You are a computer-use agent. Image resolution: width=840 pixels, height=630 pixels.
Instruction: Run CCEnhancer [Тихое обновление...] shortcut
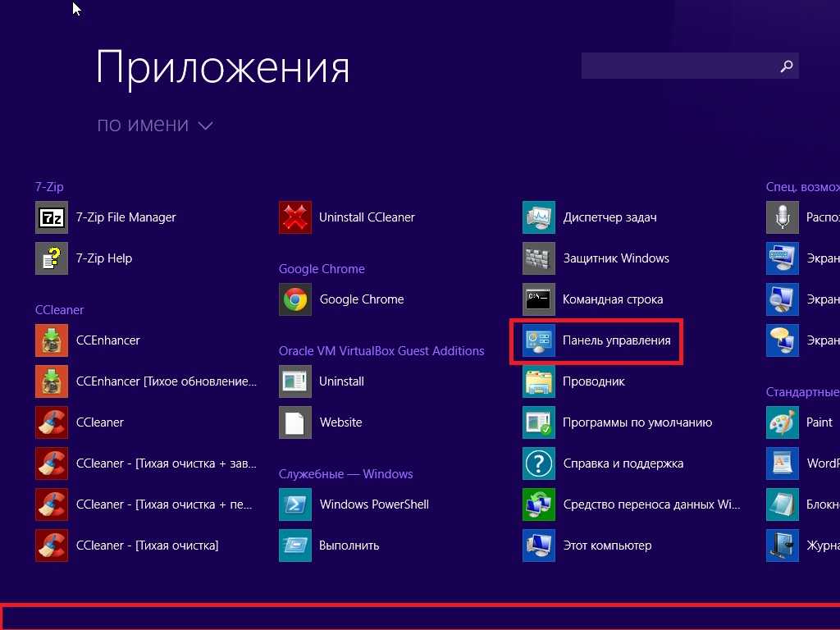pyautogui.click(x=146, y=381)
